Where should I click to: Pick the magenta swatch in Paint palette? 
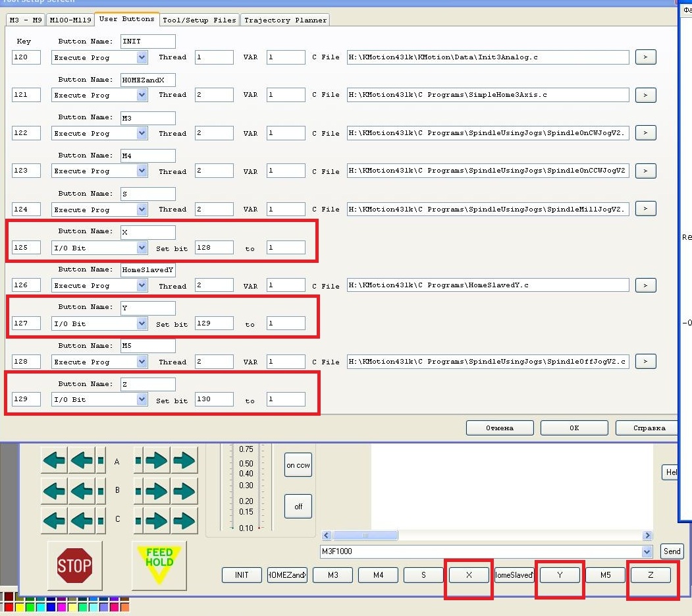point(61,607)
